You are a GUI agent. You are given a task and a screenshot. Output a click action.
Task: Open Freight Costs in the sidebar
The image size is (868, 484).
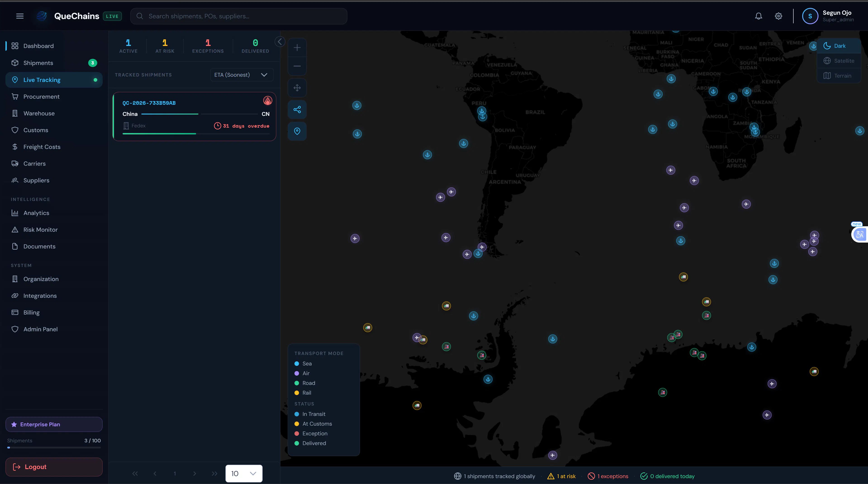pyautogui.click(x=54, y=147)
